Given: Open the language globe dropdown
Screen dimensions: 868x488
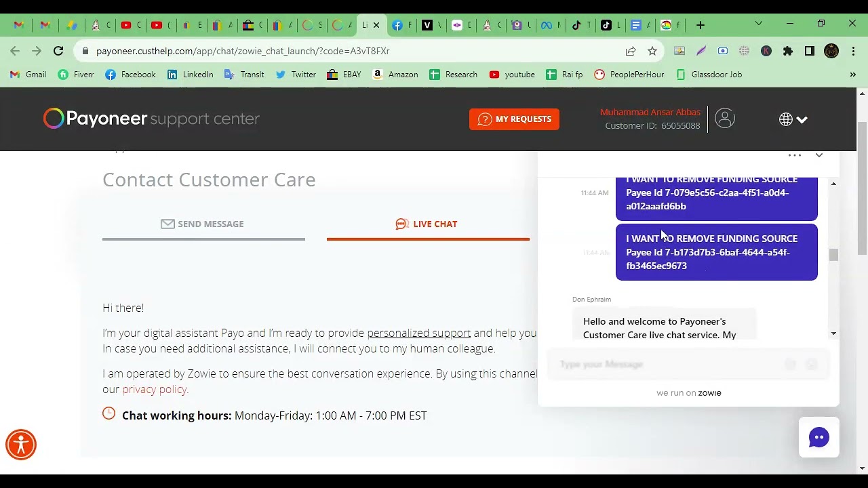Looking at the screenshot, I should pos(793,119).
